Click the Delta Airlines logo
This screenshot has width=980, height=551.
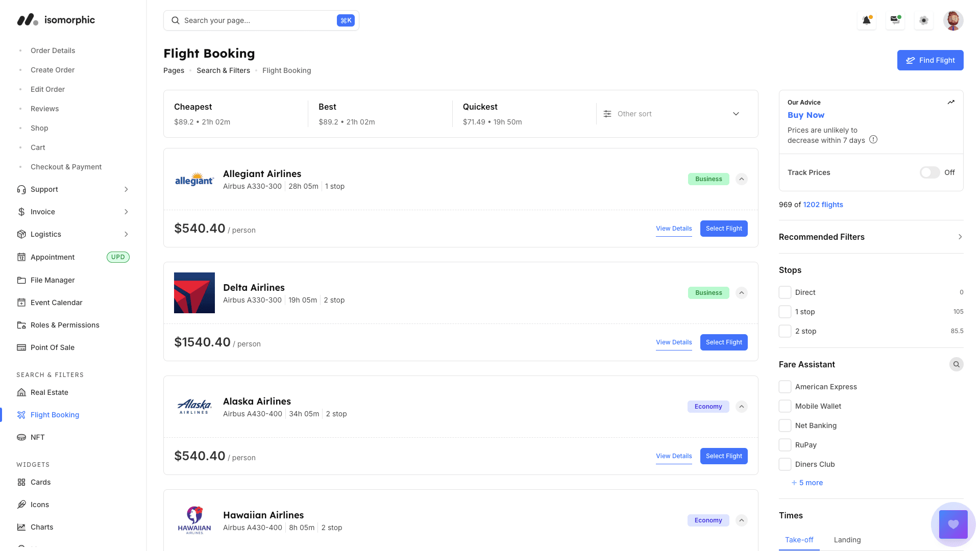point(194,293)
